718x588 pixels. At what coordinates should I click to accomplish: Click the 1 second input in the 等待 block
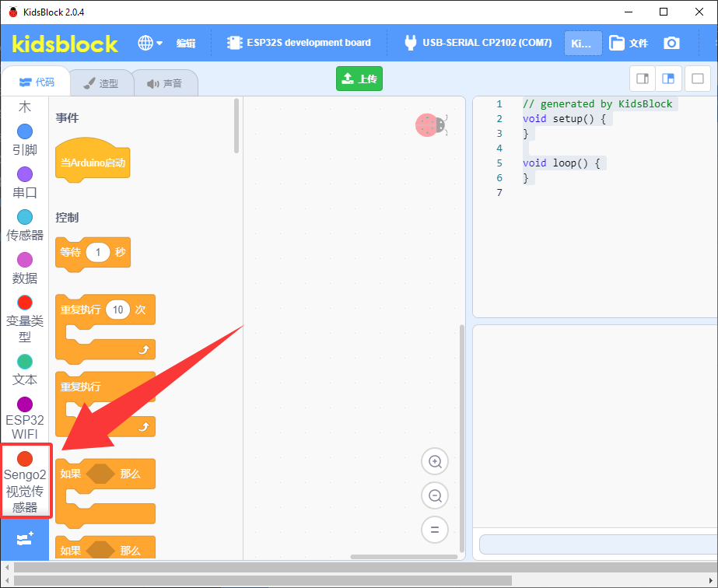[x=97, y=252]
